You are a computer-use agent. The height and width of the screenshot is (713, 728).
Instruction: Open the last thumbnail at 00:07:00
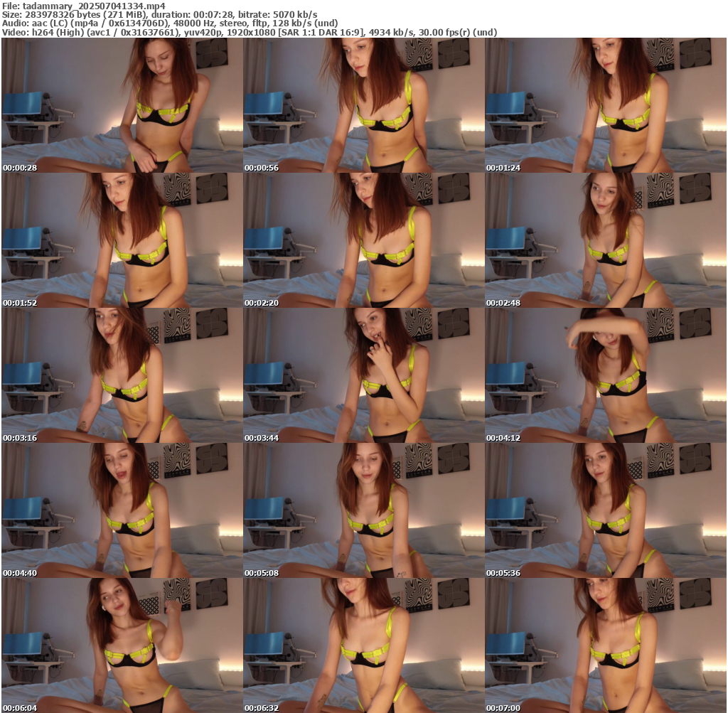tap(605, 645)
